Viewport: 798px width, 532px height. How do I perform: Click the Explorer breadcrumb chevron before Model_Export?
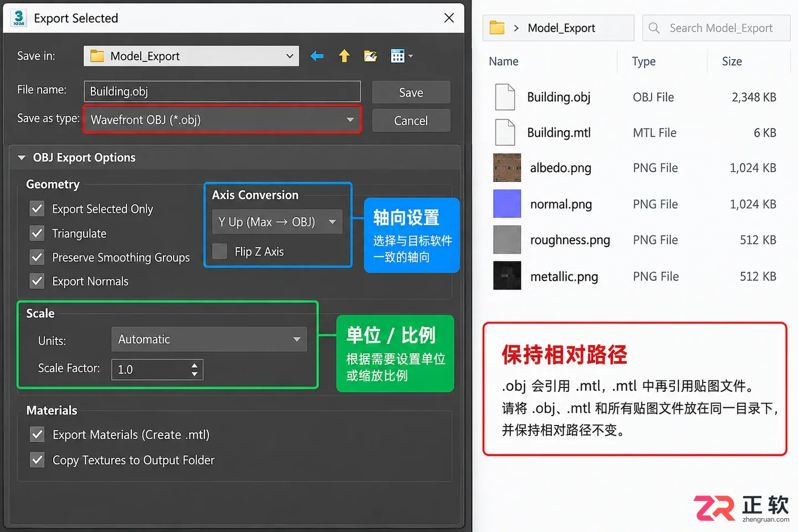516,28
